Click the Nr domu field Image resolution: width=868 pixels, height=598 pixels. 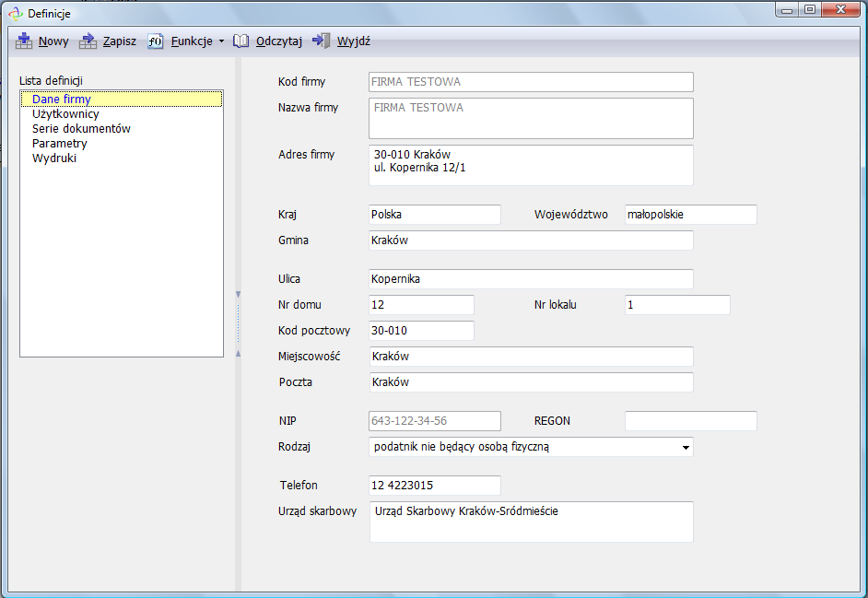click(421, 305)
